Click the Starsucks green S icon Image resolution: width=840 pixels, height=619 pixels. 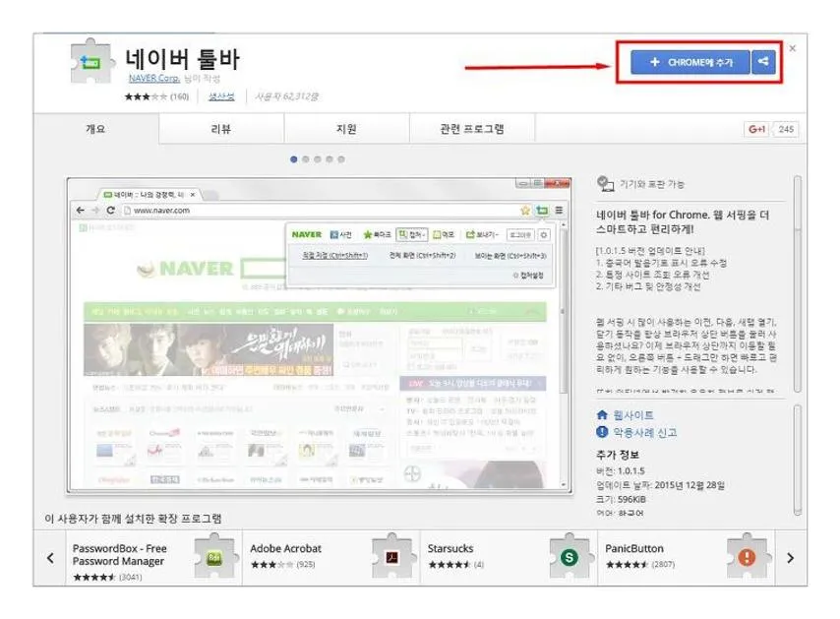tap(570, 557)
